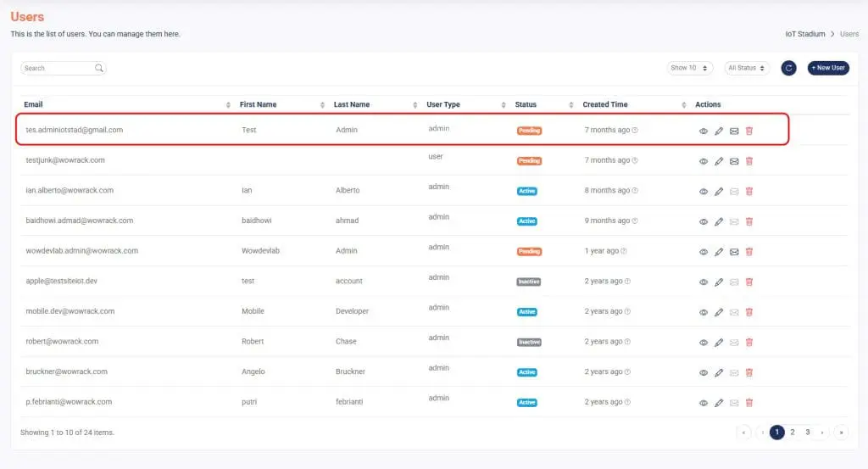Image resolution: width=868 pixels, height=469 pixels.
Task: Open IoT Stadium breadcrumb link
Action: [x=804, y=34]
